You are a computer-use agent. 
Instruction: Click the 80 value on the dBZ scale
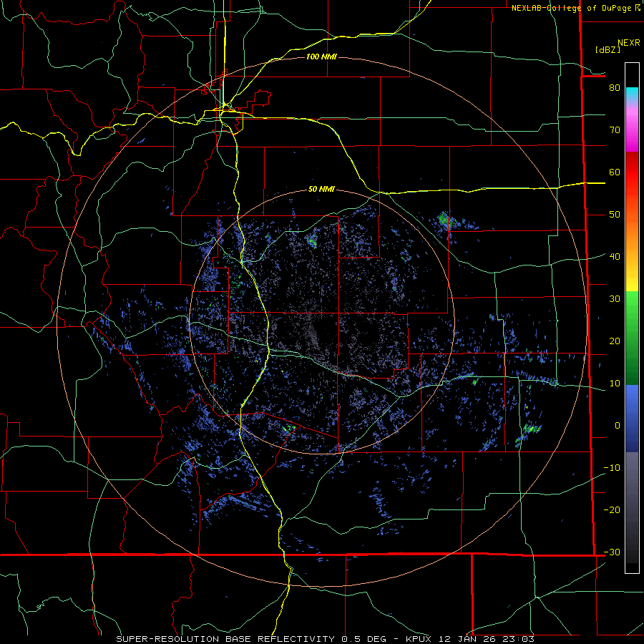pos(615,88)
